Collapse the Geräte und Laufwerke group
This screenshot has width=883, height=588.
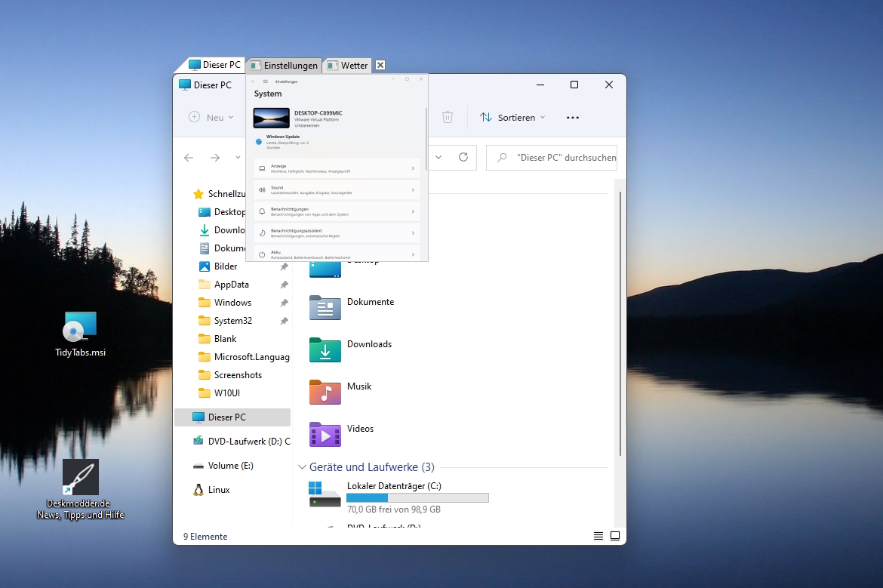[302, 467]
